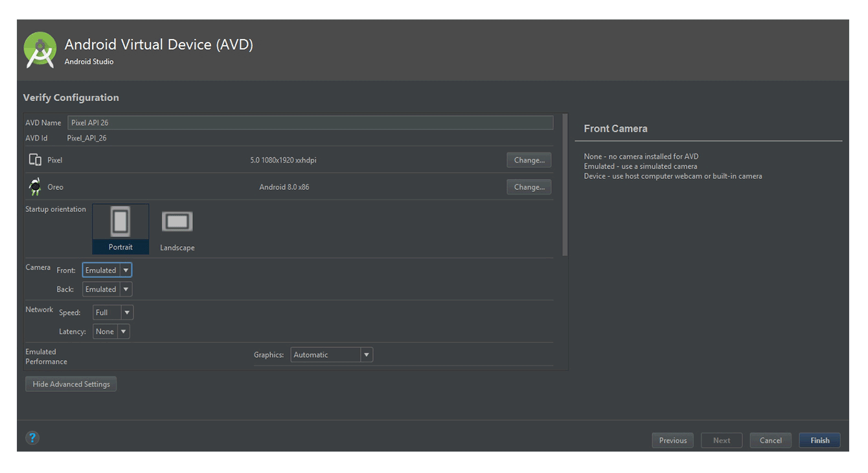Click the disabled Next button
The height and width of the screenshot is (473, 868).
[x=722, y=441]
